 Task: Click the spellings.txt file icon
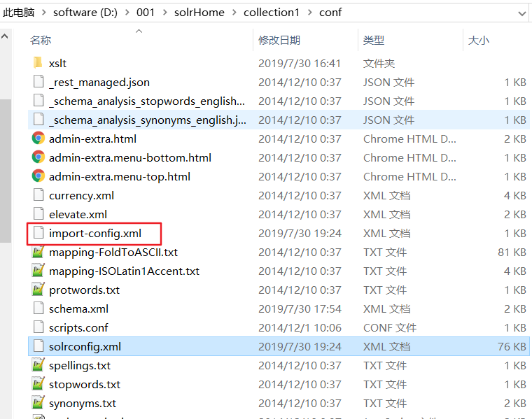38,365
